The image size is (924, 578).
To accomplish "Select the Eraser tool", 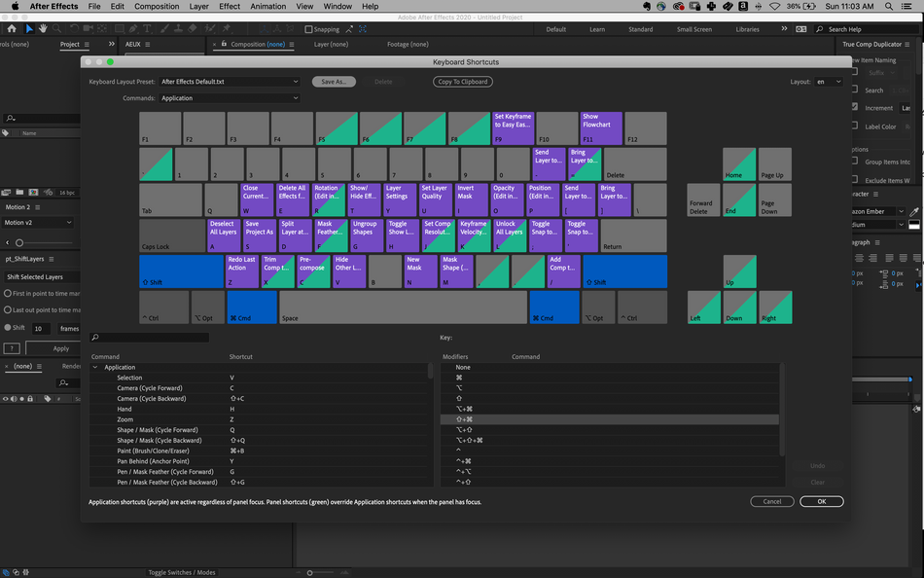I will point(193,29).
